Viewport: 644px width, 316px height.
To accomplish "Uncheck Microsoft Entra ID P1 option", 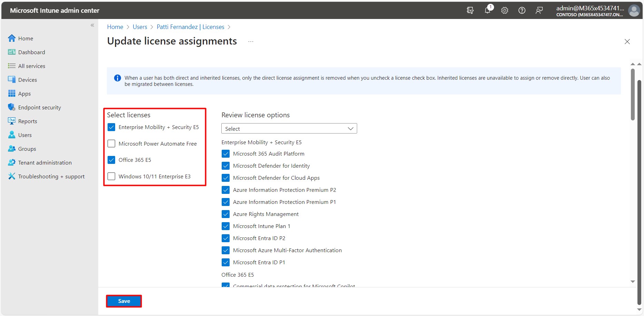I will [226, 263].
